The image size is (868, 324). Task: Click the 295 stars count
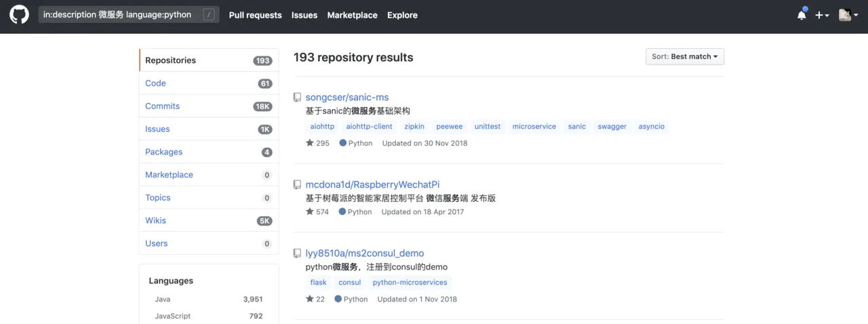pyautogui.click(x=317, y=143)
